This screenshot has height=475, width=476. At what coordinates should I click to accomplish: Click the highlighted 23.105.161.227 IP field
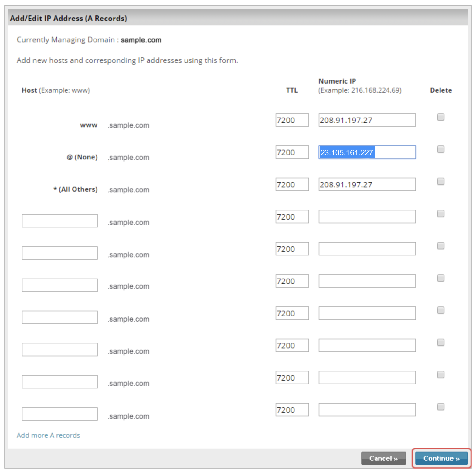pyautogui.click(x=367, y=152)
